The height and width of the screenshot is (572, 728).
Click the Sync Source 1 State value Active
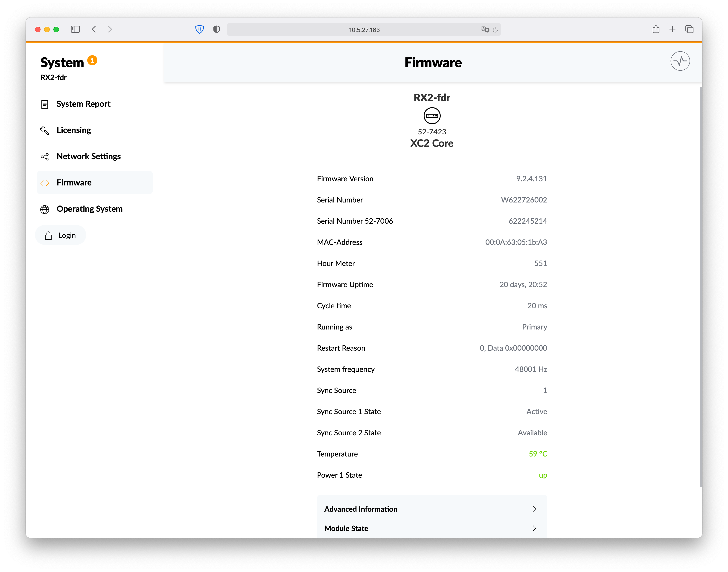[x=536, y=411]
